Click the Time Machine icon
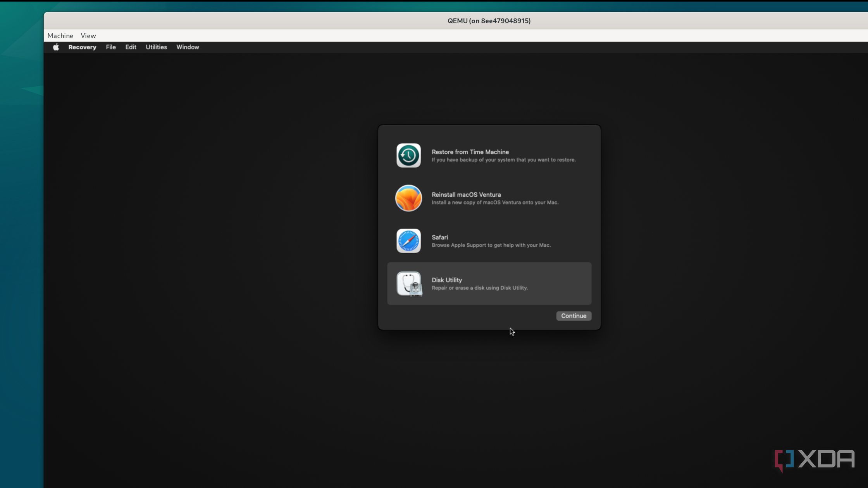 [408, 155]
